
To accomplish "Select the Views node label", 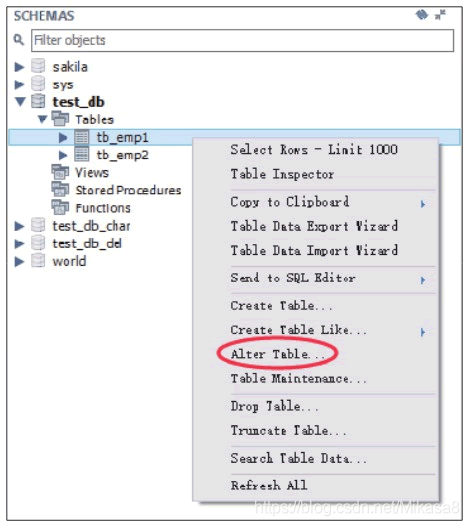I will 92,173.
